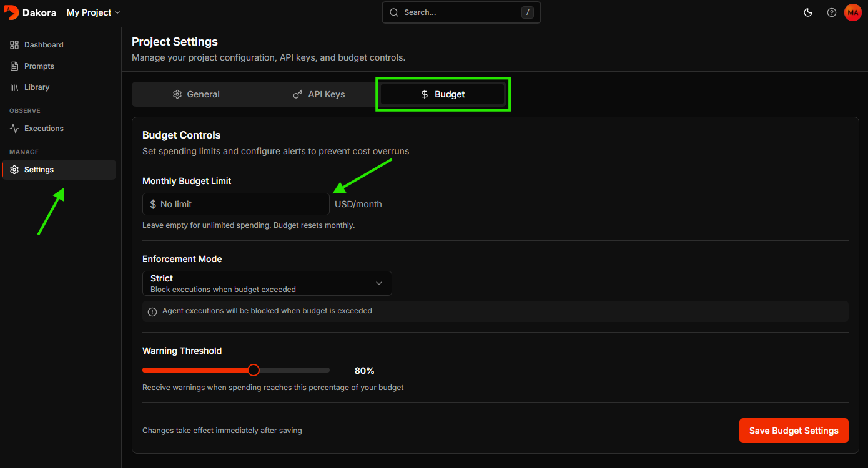868x468 pixels.
Task: Open Prompts from the sidebar
Action: coord(60,66)
